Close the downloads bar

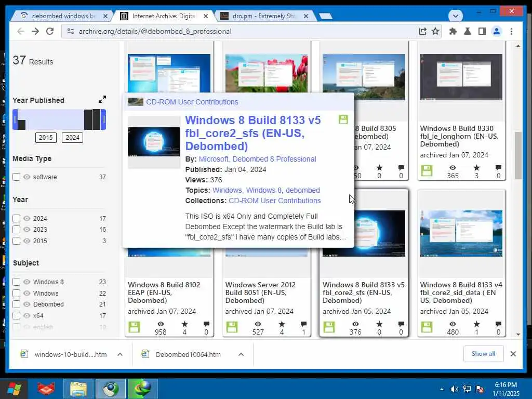tap(513, 354)
